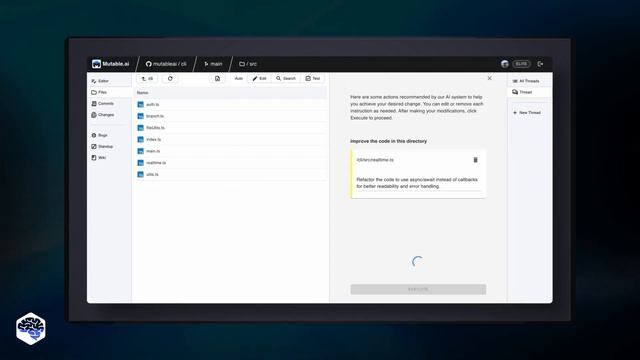Click the Name column header
The height and width of the screenshot is (360, 640).
[142, 93]
